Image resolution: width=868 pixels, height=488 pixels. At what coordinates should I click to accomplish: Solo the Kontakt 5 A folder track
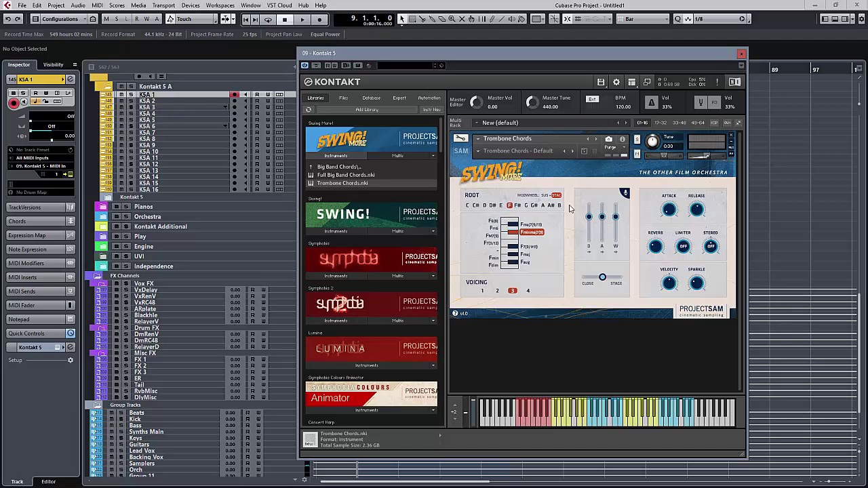point(131,86)
